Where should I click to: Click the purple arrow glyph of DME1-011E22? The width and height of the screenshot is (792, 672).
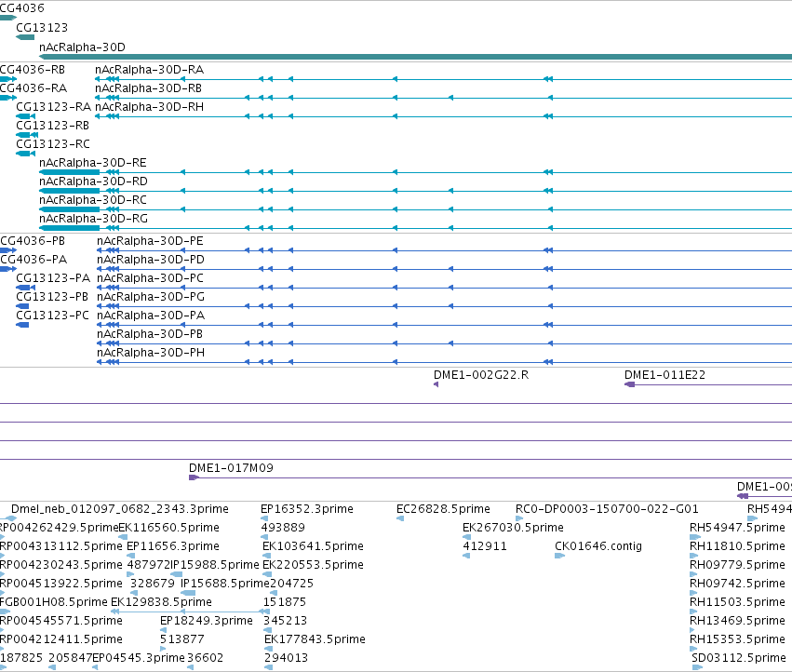629,384
